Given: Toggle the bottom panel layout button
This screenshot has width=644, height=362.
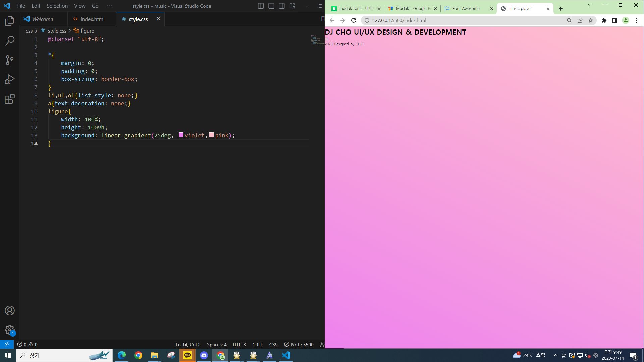Looking at the screenshot, I should (x=271, y=6).
